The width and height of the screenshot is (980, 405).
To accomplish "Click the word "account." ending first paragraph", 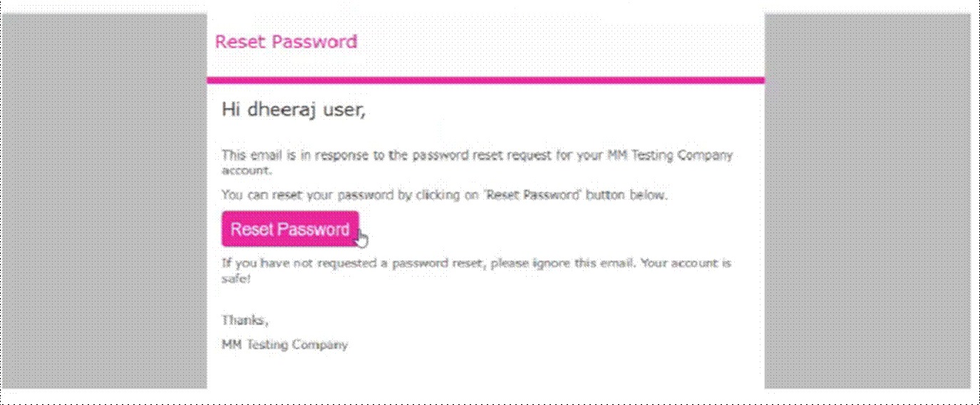I will point(246,171).
